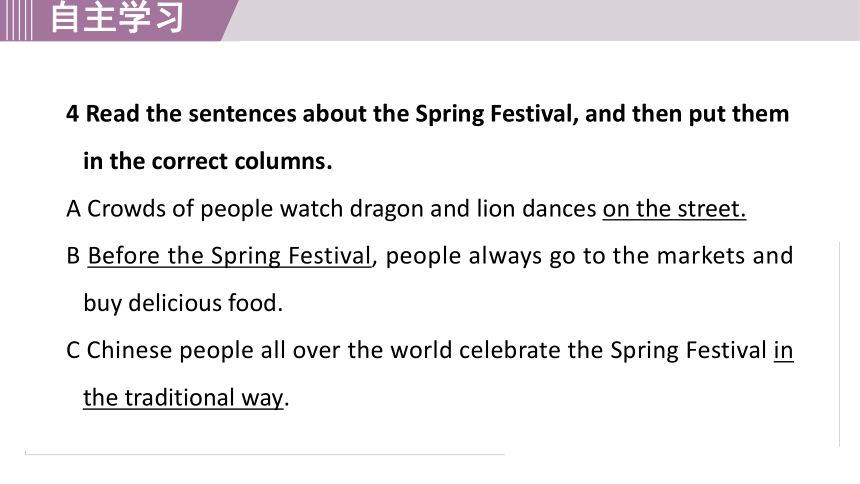Click the striped bars beside the header
This screenshot has height=484, width=860.
coord(16,20)
